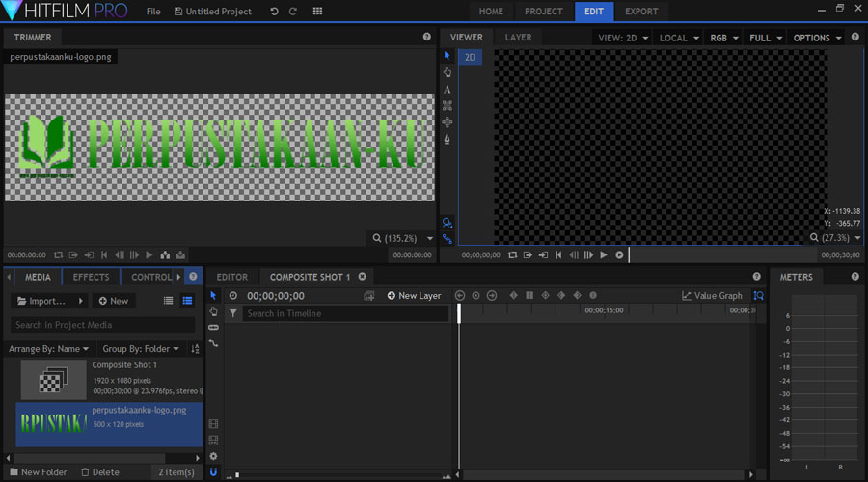Select timeline hand drag tool

pyautogui.click(x=213, y=311)
